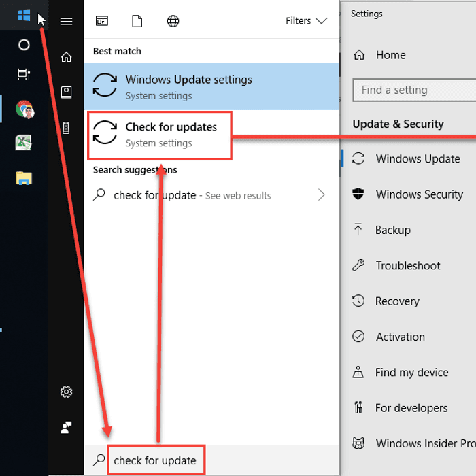
Task: Select Windows Update in Settings
Action: pyautogui.click(x=407, y=158)
